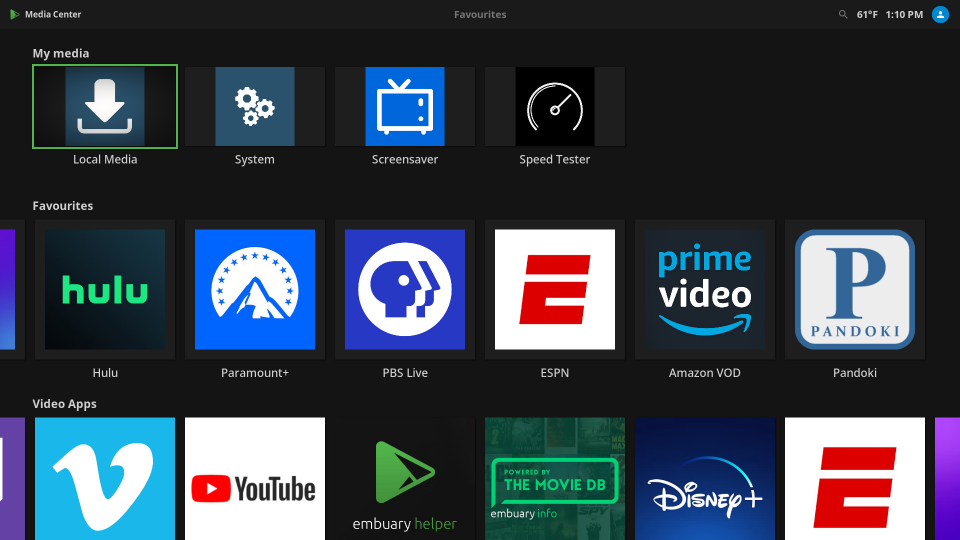Viewport: 960px width, 540px height.
Task: Open Embuary Info Movie DB tile
Action: tap(555, 480)
